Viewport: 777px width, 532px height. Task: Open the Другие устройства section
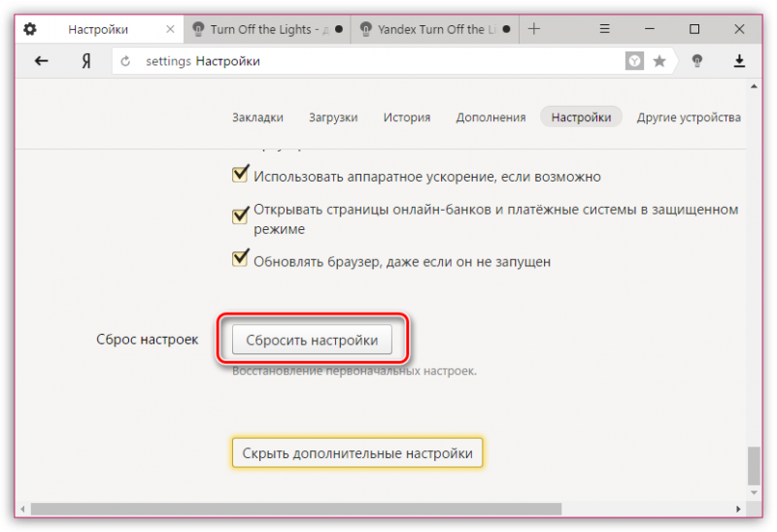689,117
